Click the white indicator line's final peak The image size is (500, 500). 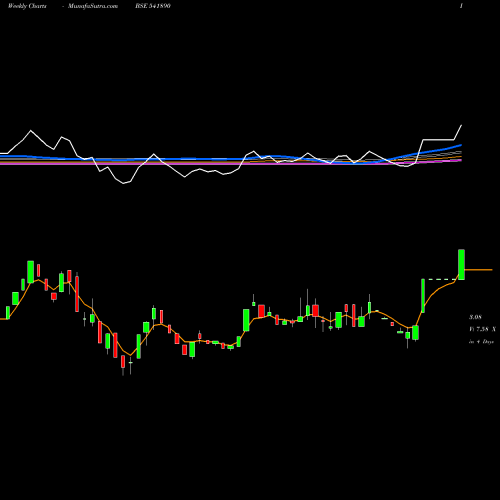(462, 125)
